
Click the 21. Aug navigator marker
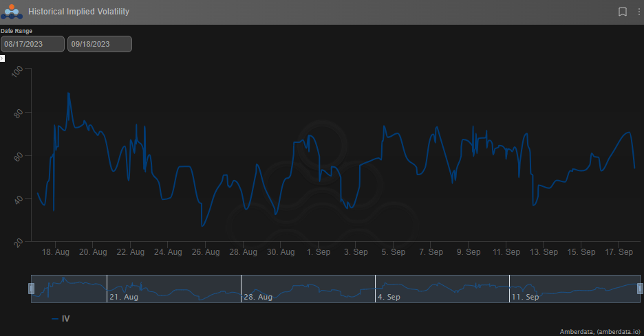pyautogui.click(x=124, y=297)
